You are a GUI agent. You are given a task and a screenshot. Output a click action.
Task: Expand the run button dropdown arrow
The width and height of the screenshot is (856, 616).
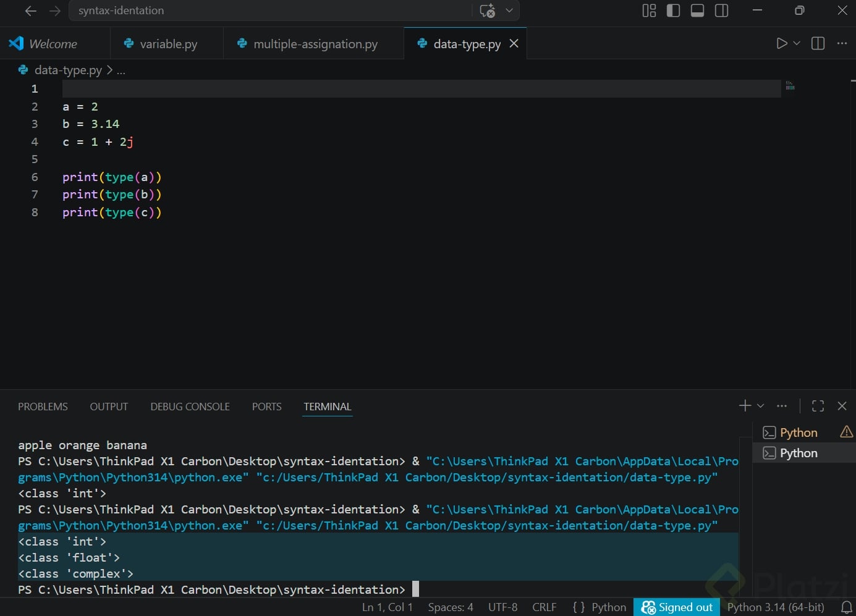(797, 43)
